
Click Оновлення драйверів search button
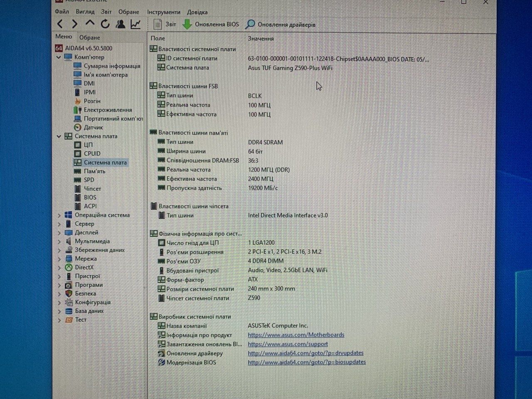coord(281,25)
